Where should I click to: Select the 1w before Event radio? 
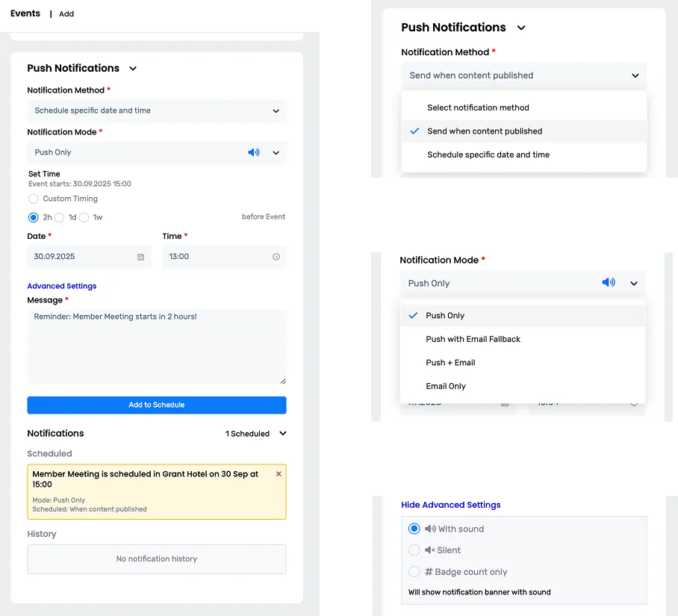click(x=84, y=217)
